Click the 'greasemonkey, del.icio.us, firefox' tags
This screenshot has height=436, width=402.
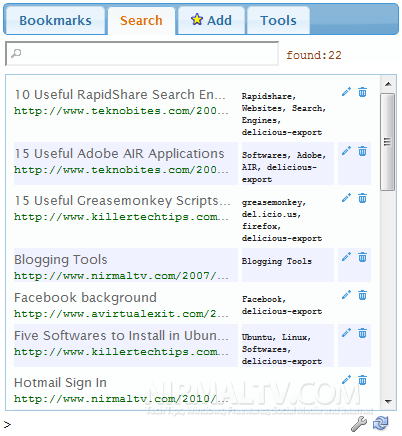click(282, 220)
